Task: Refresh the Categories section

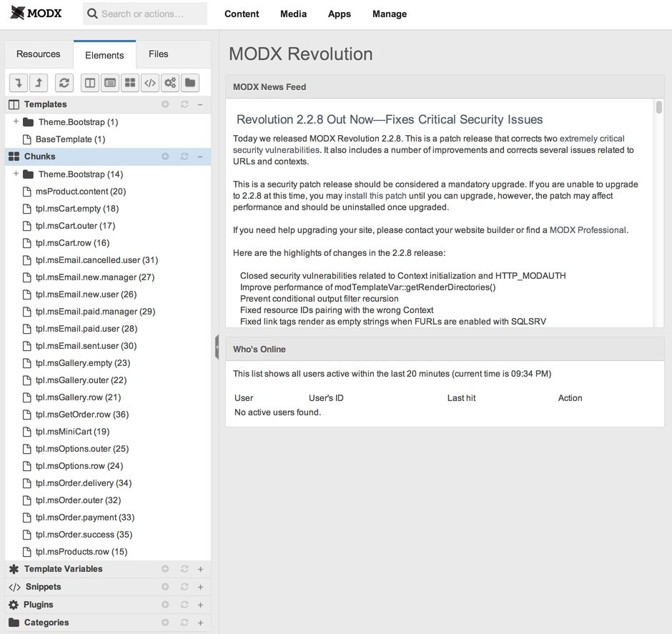Action: point(184,623)
